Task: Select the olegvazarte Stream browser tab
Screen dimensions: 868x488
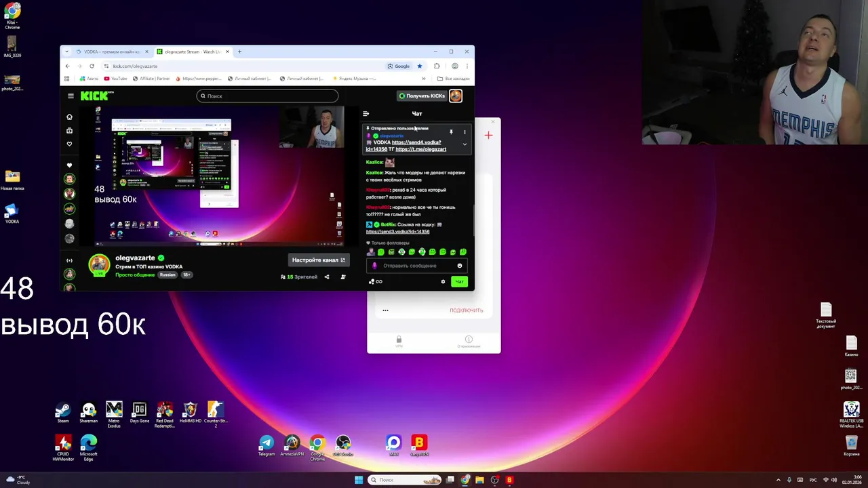Action: pos(193,52)
